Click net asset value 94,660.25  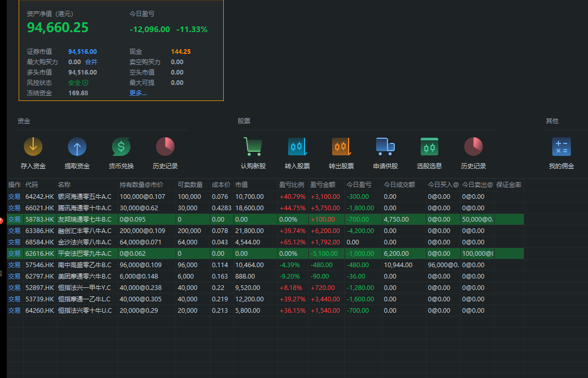[58, 27]
